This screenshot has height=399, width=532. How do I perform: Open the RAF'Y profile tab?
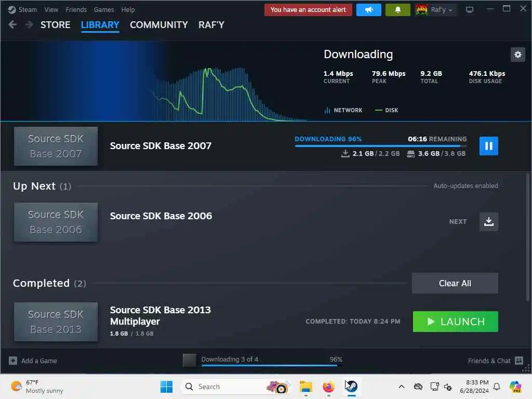coord(211,25)
